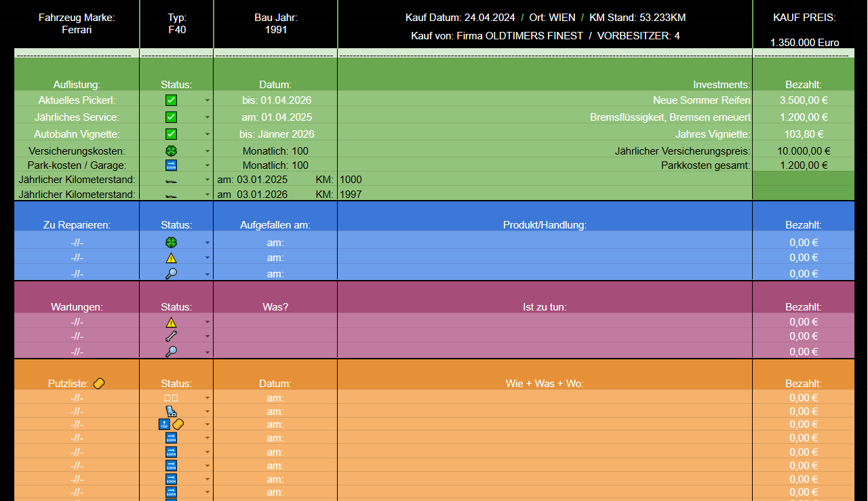Select 'Monatlich: 100' in Park-kosten row
Image resolution: width=868 pixels, height=501 pixels.
pos(275,165)
